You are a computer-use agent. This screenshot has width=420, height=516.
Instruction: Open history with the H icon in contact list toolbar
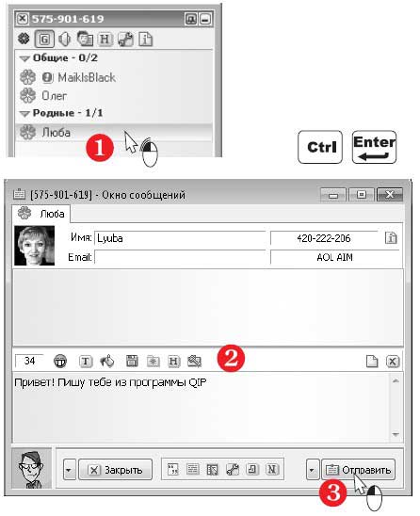tap(104, 40)
